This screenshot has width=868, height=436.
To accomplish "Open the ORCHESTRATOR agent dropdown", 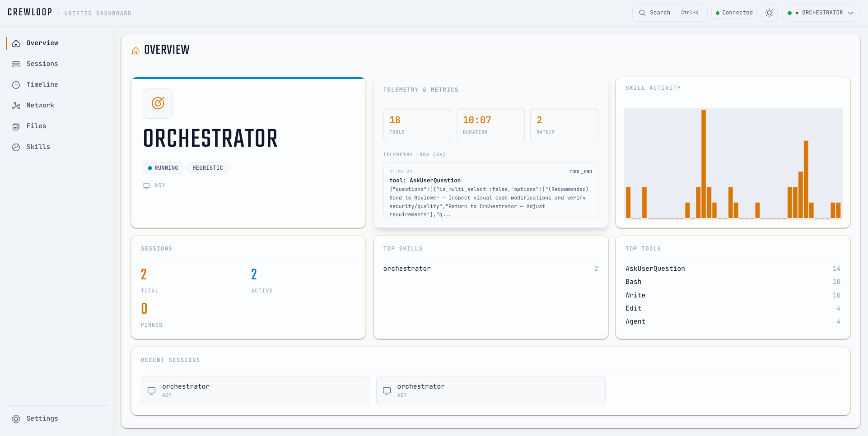I will coord(821,13).
